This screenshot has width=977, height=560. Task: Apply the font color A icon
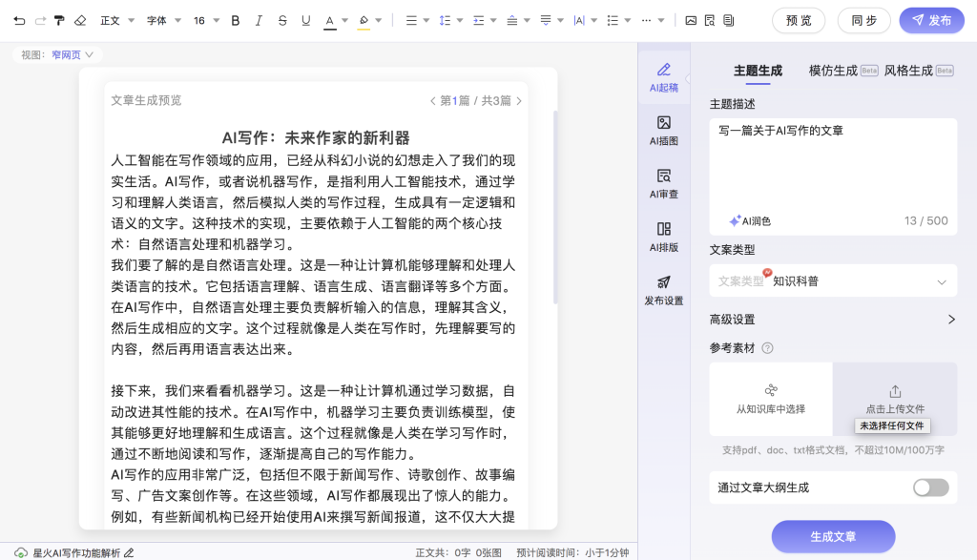pos(329,21)
